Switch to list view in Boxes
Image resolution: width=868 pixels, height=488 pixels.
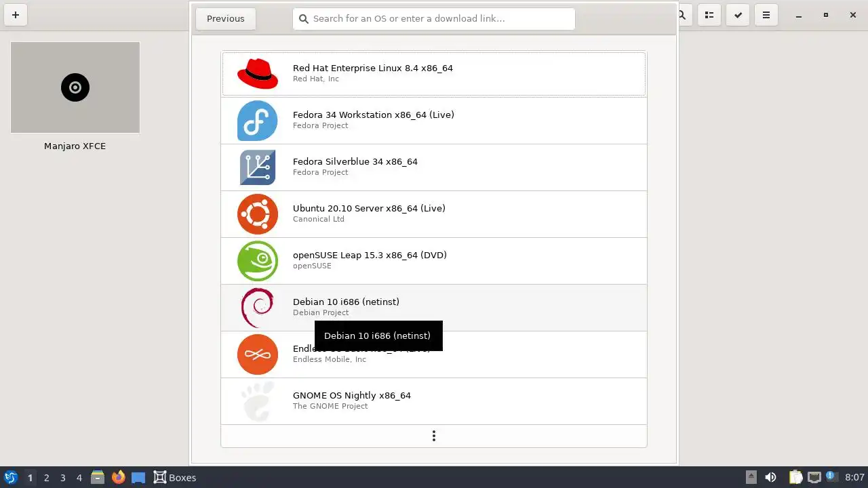click(x=709, y=15)
